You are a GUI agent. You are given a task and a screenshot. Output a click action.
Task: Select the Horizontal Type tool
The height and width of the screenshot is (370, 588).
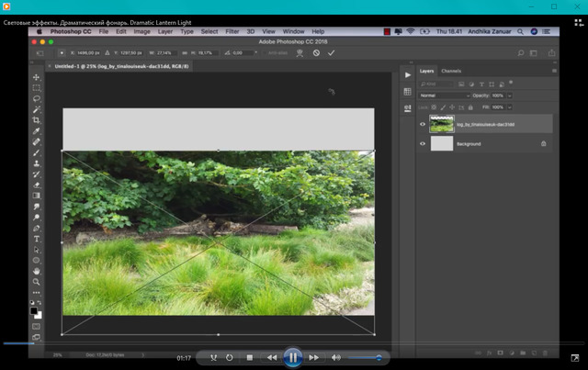coord(37,239)
